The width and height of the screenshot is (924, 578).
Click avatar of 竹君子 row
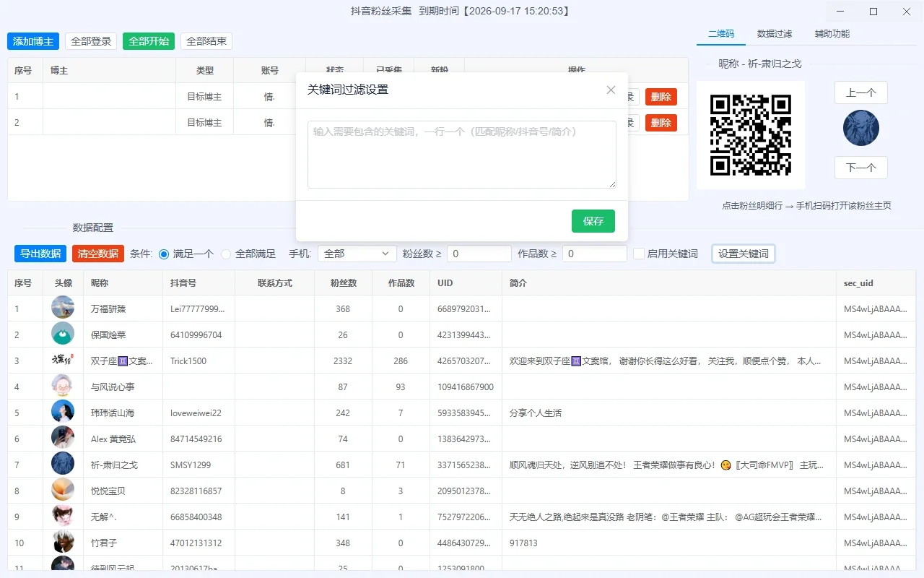(x=63, y=542)
